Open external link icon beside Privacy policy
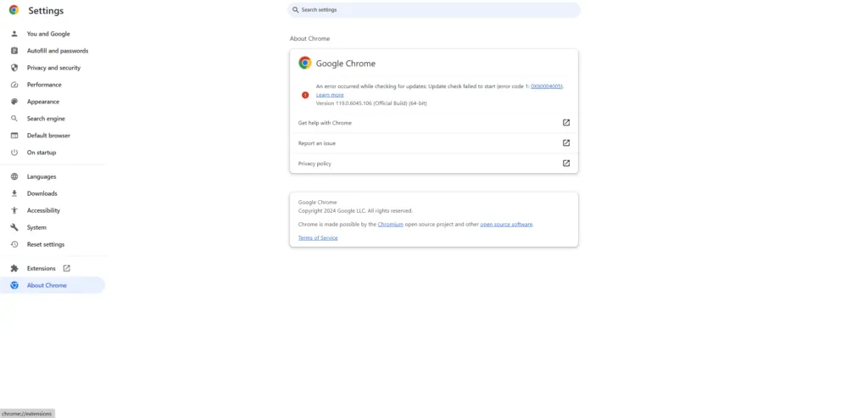868x418 pixels. click(566, 164)
